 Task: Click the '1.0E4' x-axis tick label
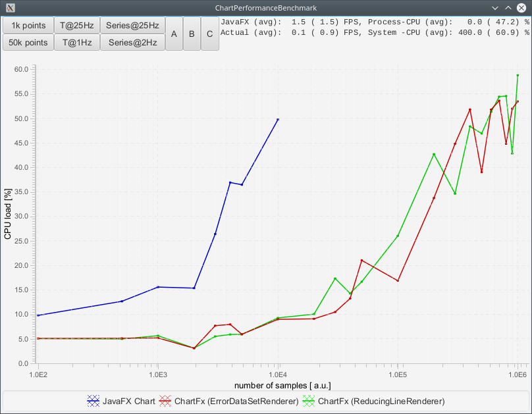[x=279, y=375]
